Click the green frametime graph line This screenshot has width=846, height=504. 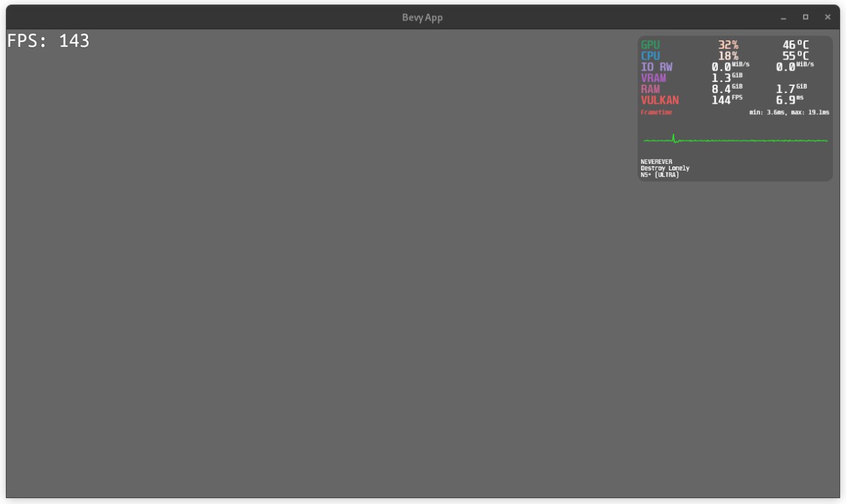pos(736,139)
